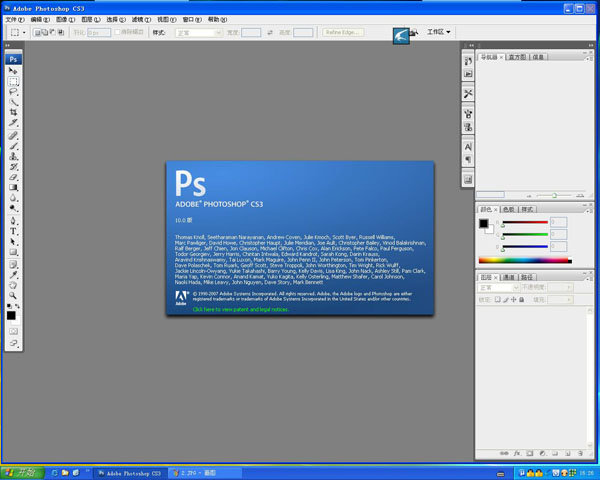Select the Lasso tool
This screenshot has height=480, width=600.
point(14,92)
